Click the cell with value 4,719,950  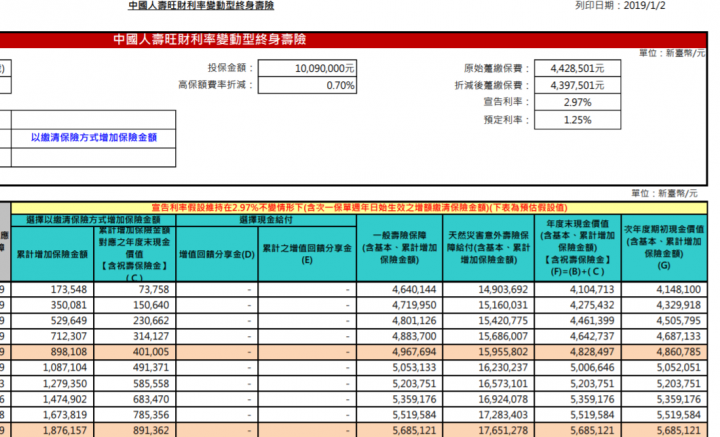pos(399,305)
